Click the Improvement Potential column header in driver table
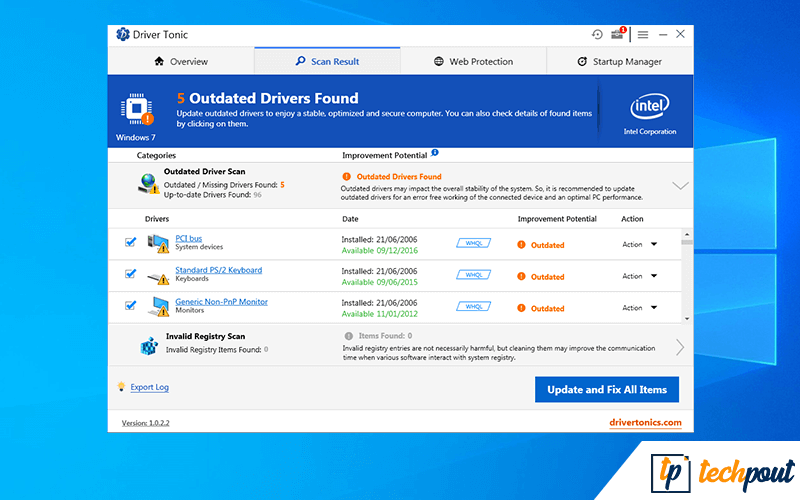 coord(557,219)
